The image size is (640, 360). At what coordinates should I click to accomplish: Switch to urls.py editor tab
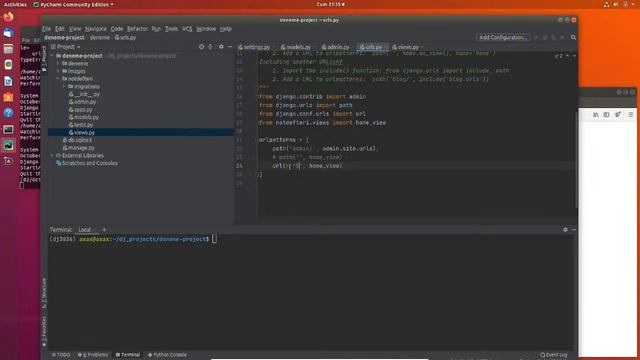point(371,47)
